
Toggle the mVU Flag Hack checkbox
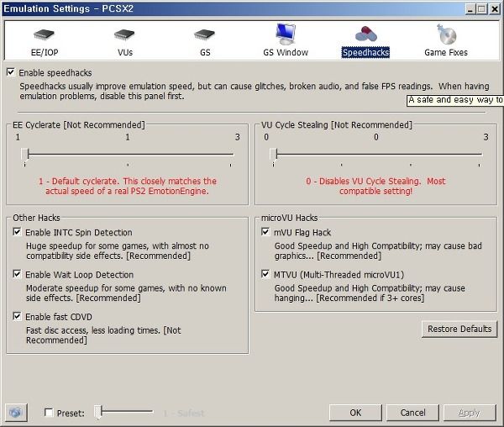point(265,232)
